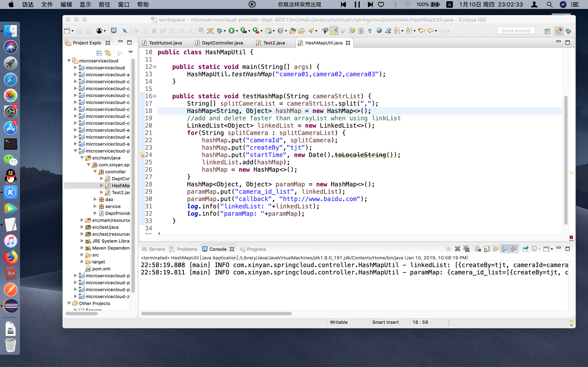Switch to DeptController.java tab
The image size is (588, 367).
[x=222, y=43]
